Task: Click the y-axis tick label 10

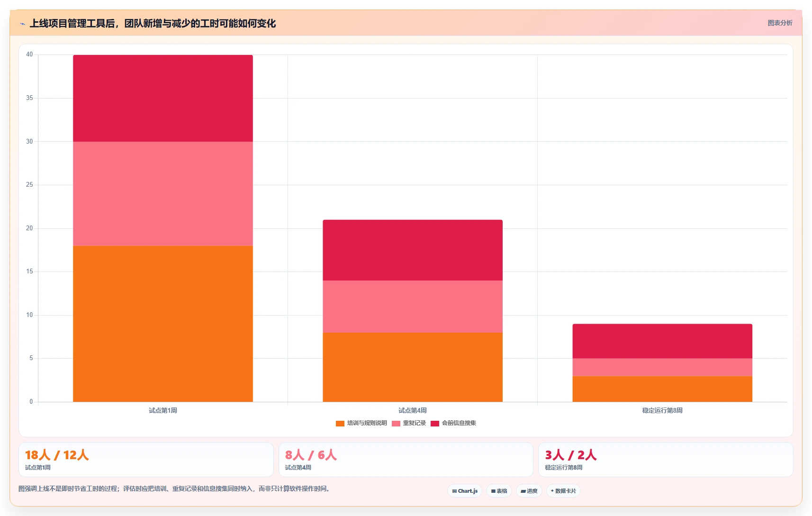Action: (x=29, y=315)
